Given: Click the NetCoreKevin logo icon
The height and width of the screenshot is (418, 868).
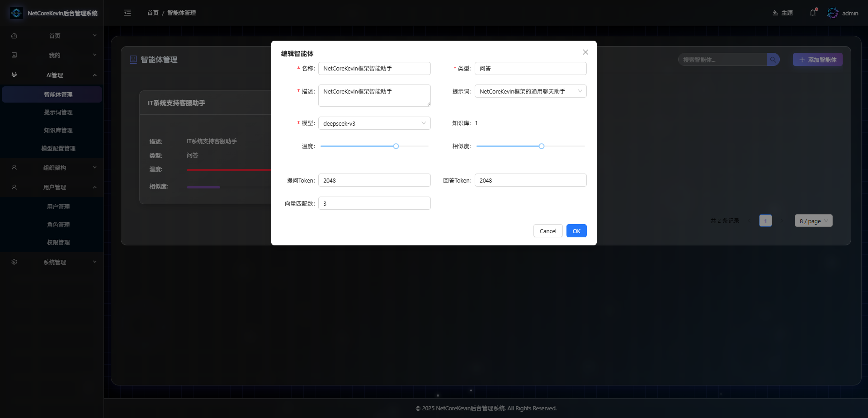Looking at the screenshot, I should [x=16, y=13].
